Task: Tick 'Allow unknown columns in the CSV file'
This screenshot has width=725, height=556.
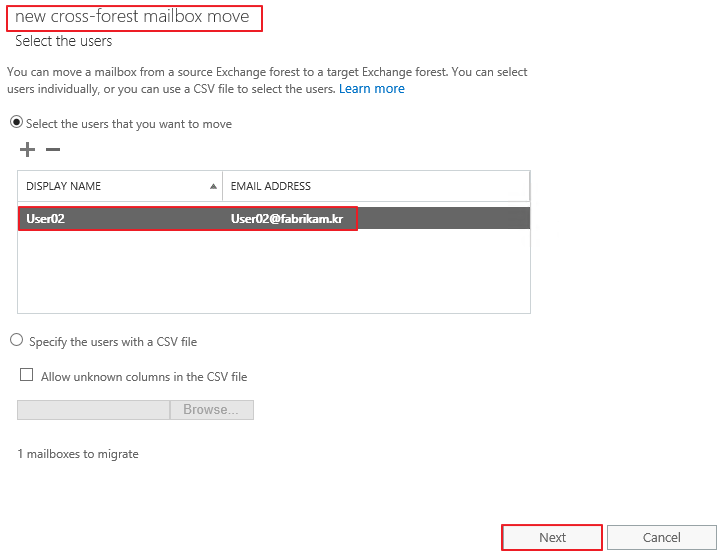Action: [26, 375]
